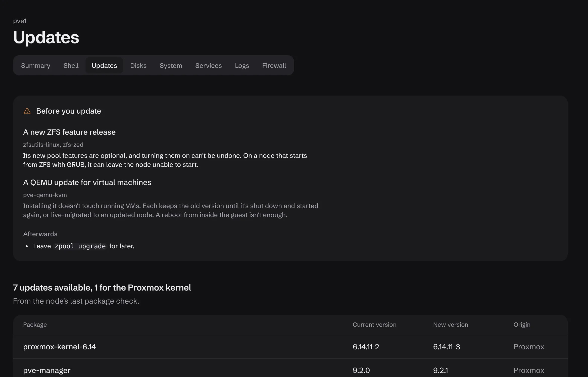The width and height of the screenshot is (588, 377).
Task: Click the Updates page heading
Action: tap(46, 37)
